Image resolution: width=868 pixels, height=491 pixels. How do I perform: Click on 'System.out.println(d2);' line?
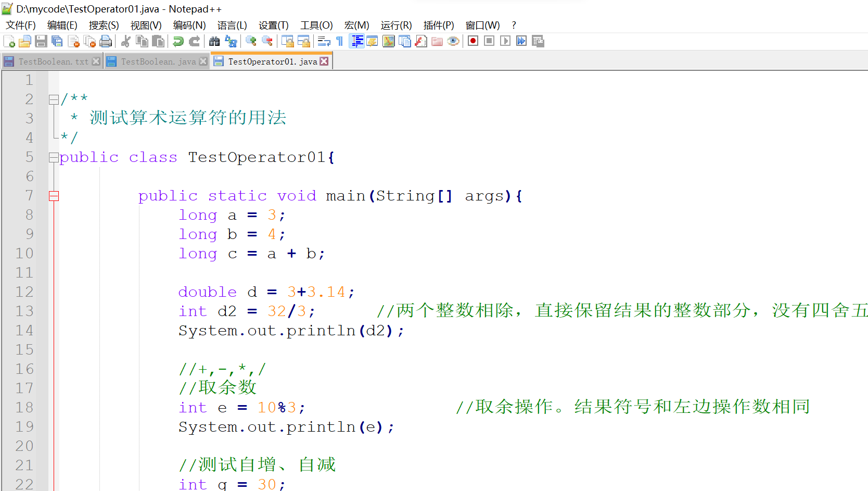[291, 331]
